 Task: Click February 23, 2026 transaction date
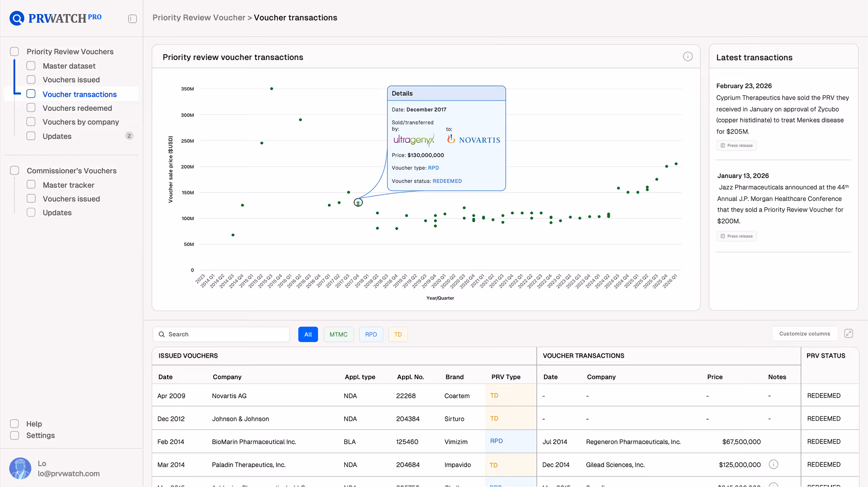744,86
